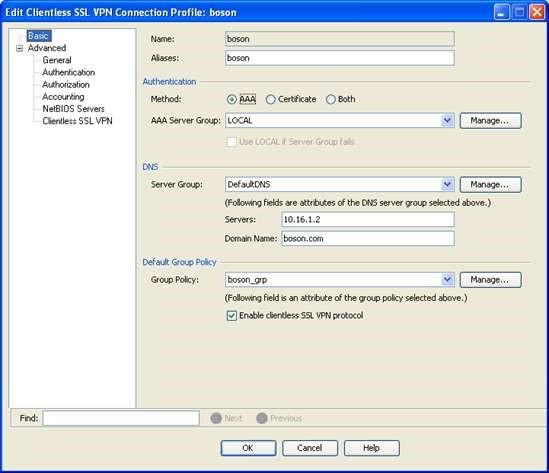Open the Authentication tree item

pos(69,72)
